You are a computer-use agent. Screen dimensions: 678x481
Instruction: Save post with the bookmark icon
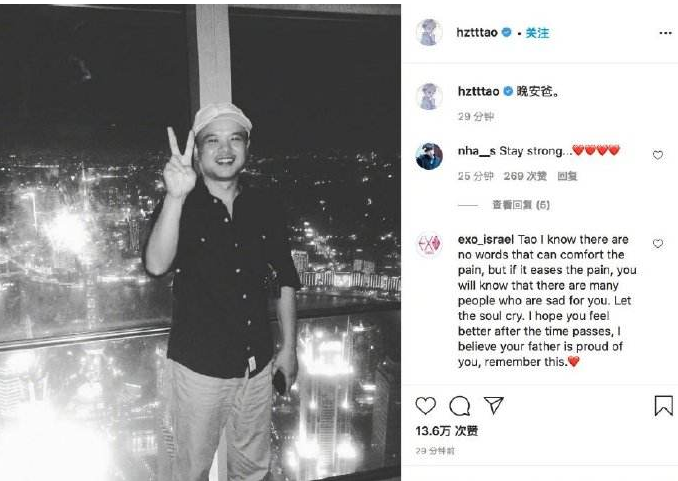click(x=663, y=406)
